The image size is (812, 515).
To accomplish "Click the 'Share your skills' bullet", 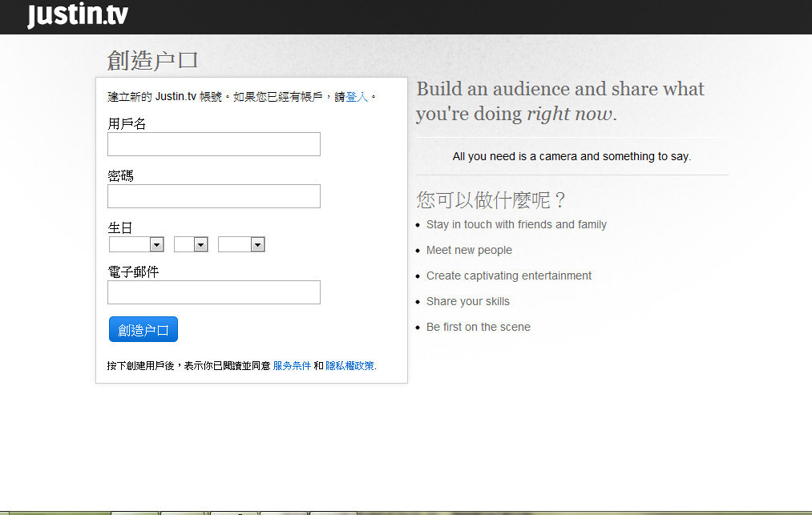I will tap(468, 301).
